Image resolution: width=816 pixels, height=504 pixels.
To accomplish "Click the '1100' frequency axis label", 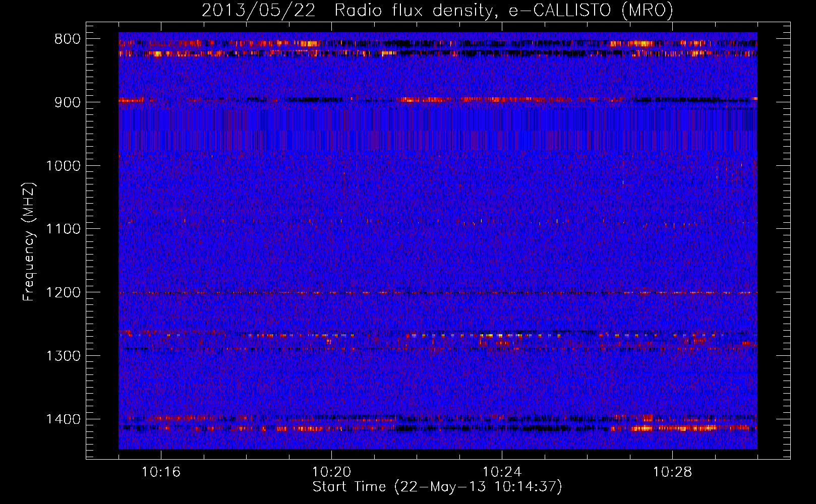I will pos(64,229).
